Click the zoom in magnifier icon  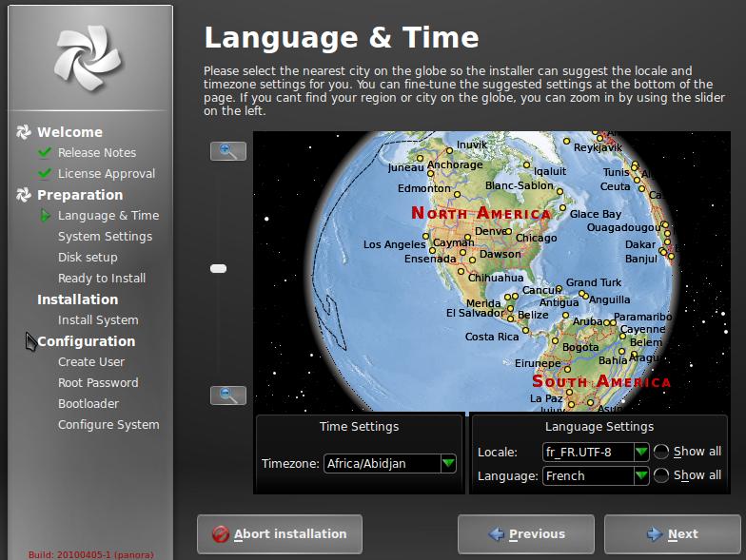point(227,151)
